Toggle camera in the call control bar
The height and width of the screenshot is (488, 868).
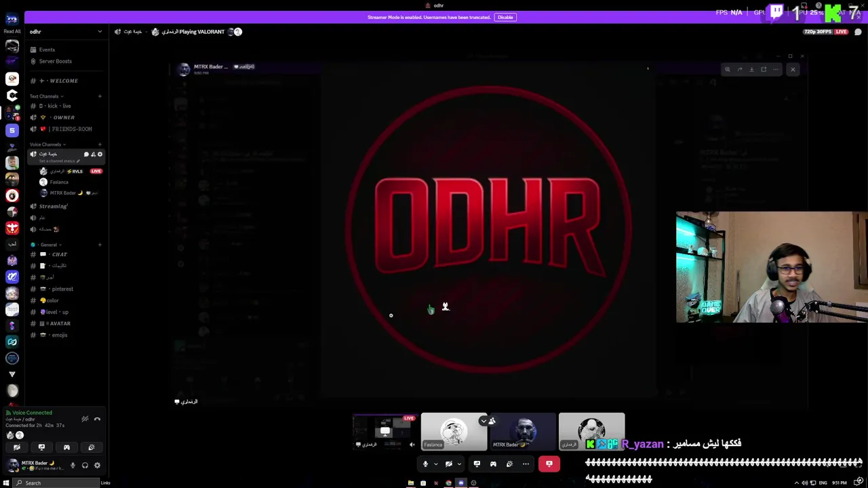point(448,464)
